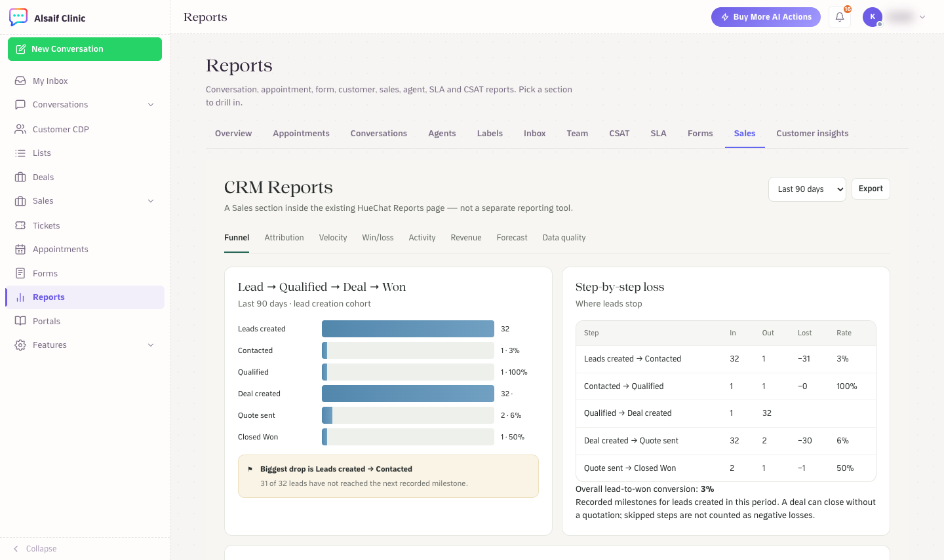Expand the Sales sidebar submenu chevron

(151, 201)
